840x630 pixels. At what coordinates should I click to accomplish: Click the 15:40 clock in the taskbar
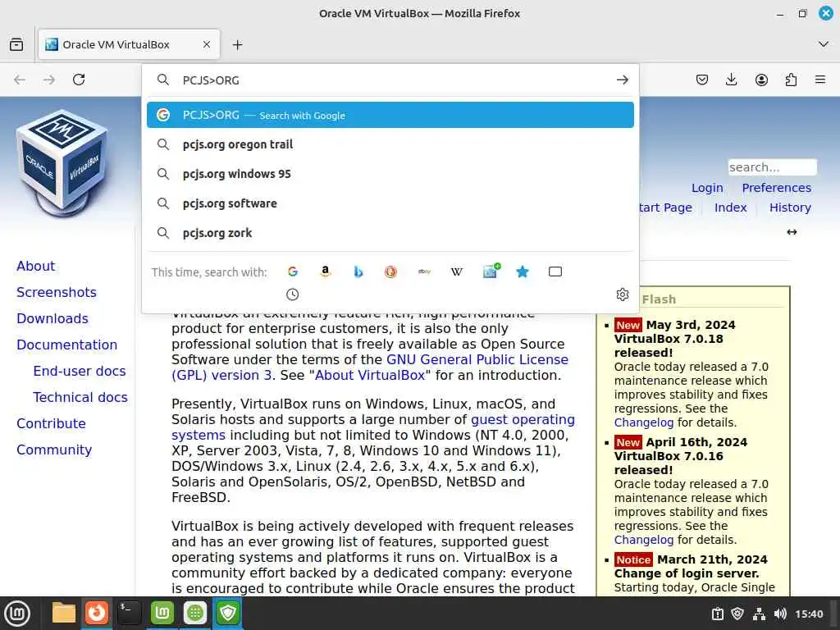click(808, 614)
